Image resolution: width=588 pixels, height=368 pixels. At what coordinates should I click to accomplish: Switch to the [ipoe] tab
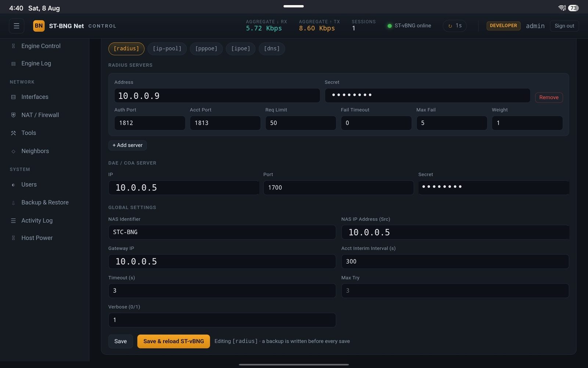(240, 49)
